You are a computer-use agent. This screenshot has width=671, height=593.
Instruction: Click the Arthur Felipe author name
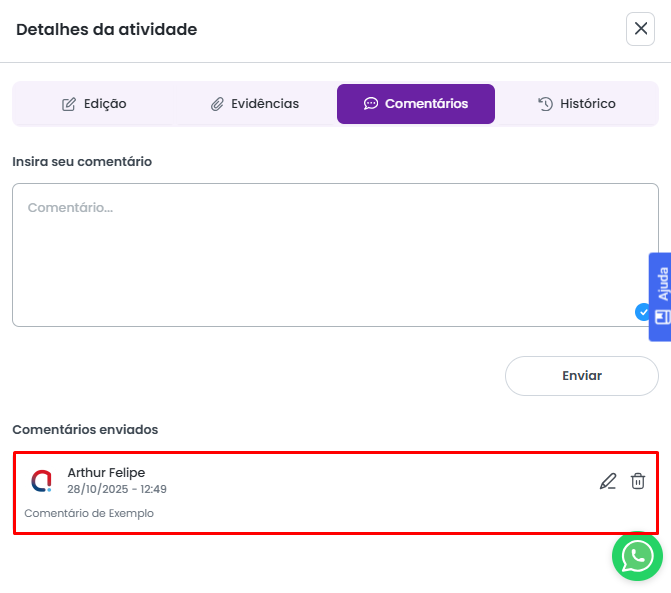coord(106,472)
